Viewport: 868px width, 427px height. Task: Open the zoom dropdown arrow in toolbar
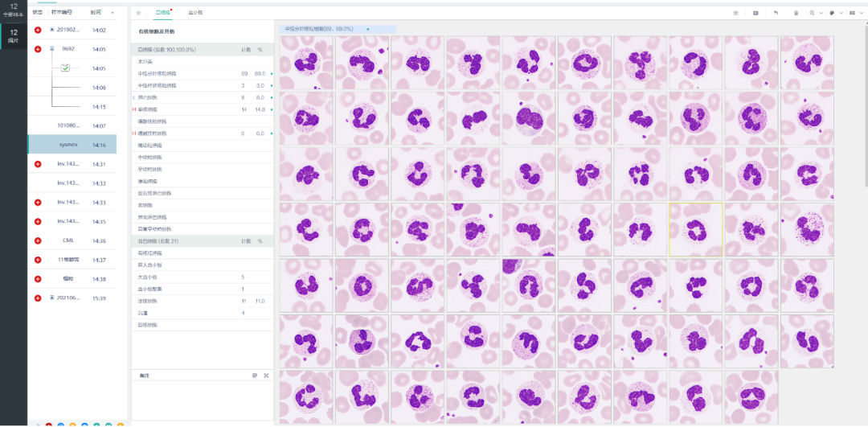pyautogui.click(x=821, y=13)
